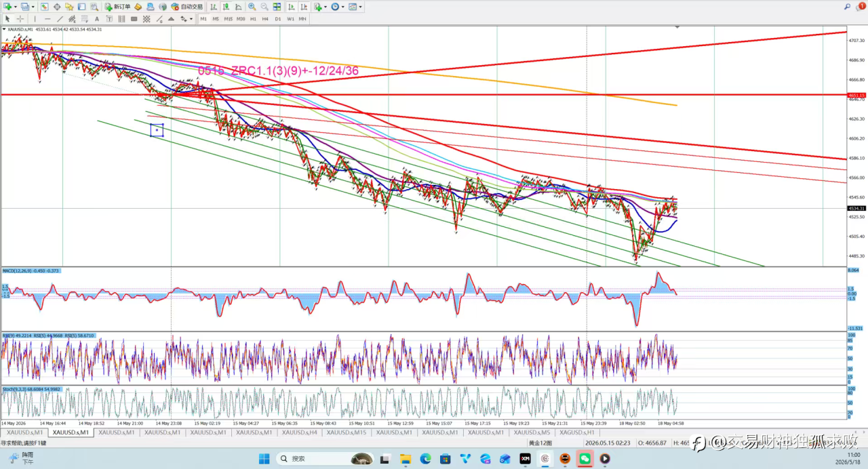868x469 pixels.
Task: Switch to the XAUUSD.s,H4 chart tab
Action: pyautogui.click(x=299, y=432)
